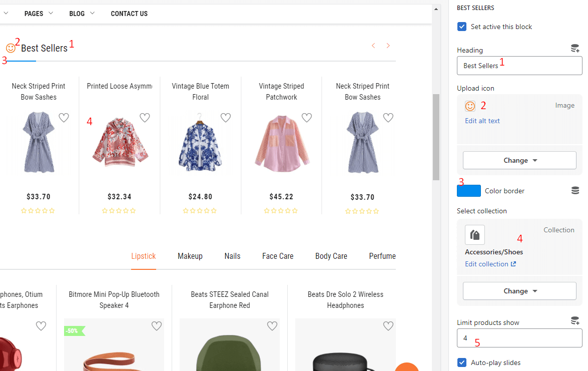Click dynamic source icon beside Color border

(x=575, y=191)
